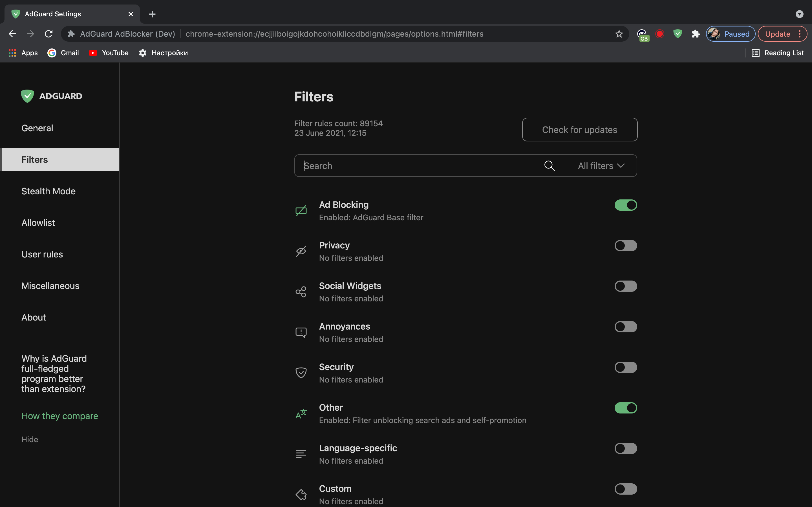Image resolution: width=812 pixels, height=507 pixels.
Task: Open the Stealth Mode settings section
Action: coord(48,191)
